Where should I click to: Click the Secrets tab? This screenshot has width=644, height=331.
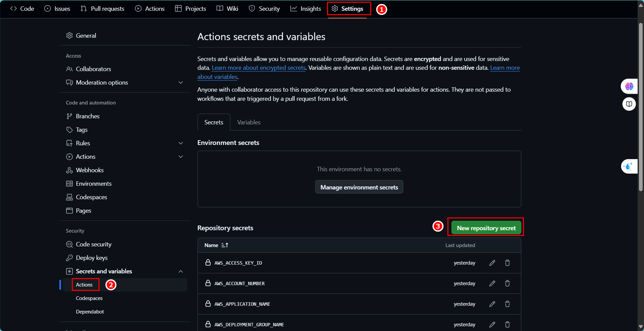214,122
